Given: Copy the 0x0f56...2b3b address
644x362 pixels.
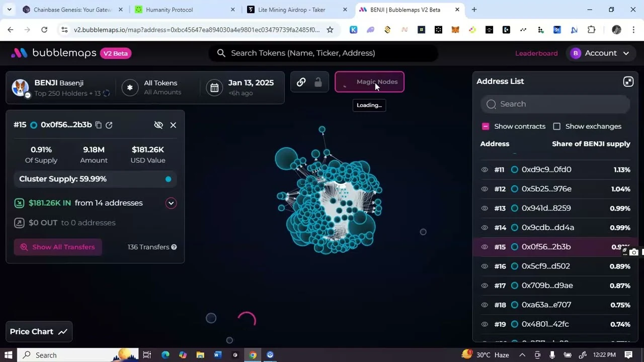Looking at the screenshot, I should click(99, 125).
